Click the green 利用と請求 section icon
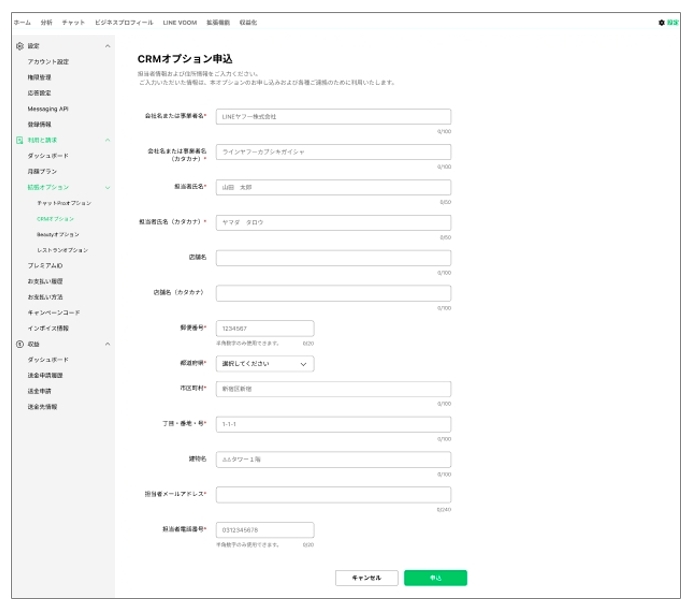 tap(19, 140)
